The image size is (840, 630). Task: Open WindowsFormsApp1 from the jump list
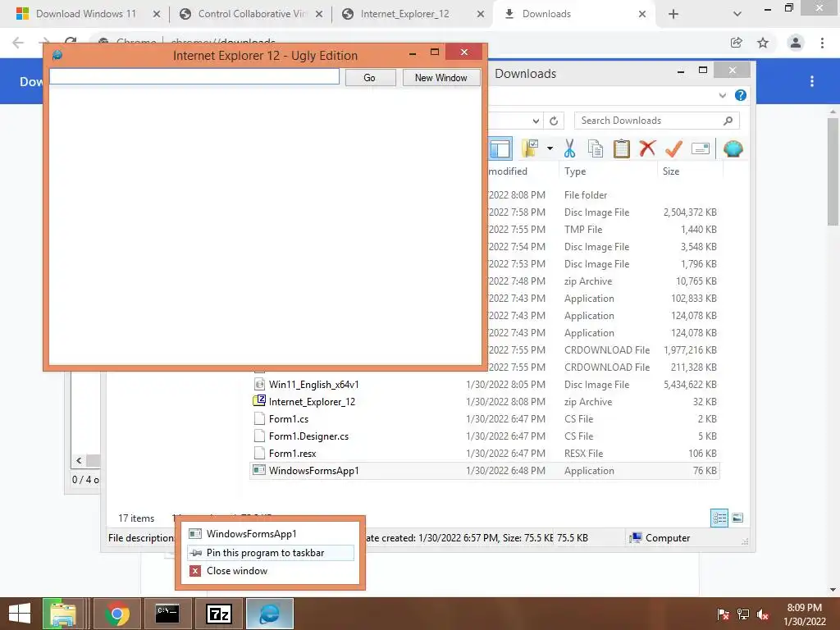pos(271,534)
